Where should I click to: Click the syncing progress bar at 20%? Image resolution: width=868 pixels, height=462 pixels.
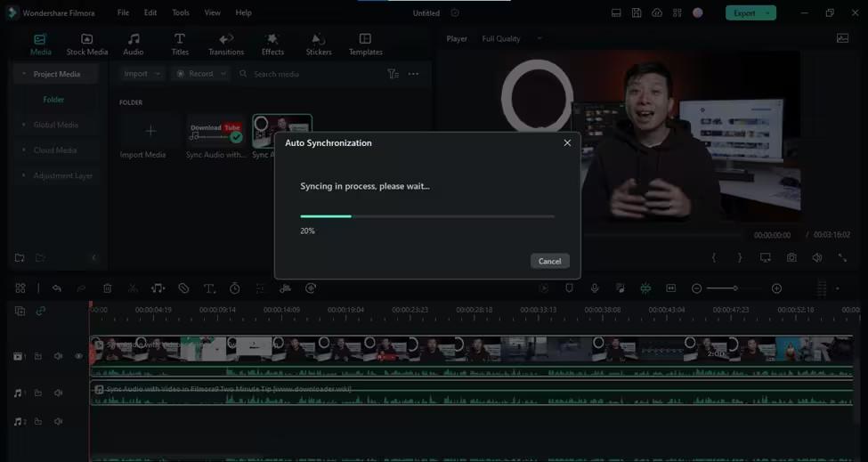426,216
